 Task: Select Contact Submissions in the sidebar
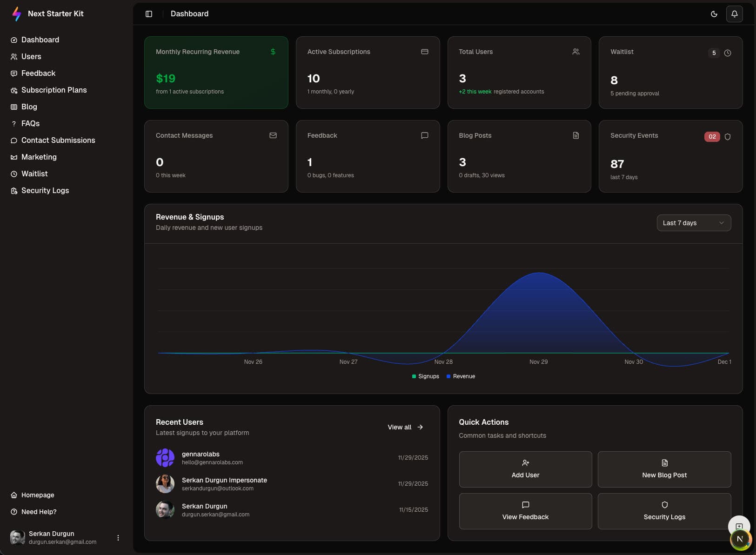point(58,140)
